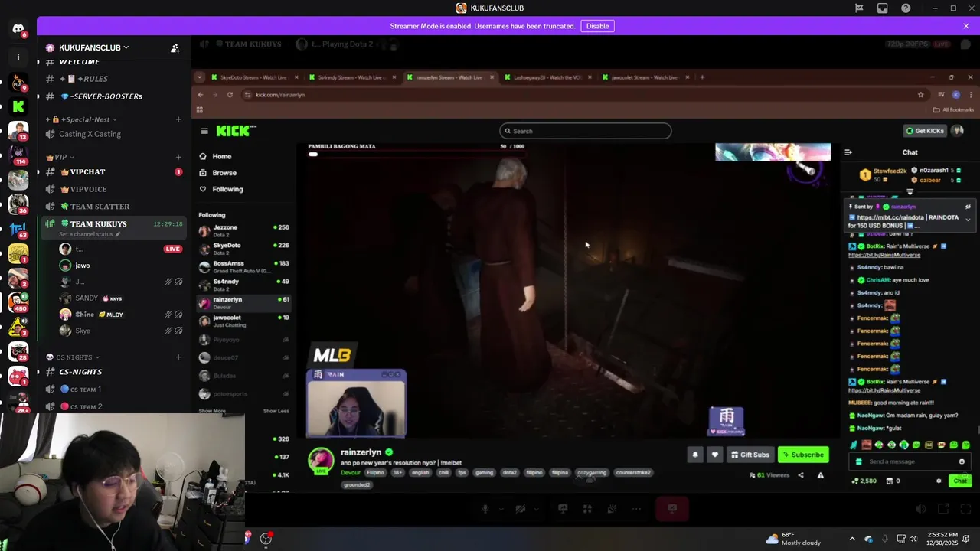Click the red disconnect call button
The width and height of the screenshot is (980, 551).
click(x=671, y=509)
